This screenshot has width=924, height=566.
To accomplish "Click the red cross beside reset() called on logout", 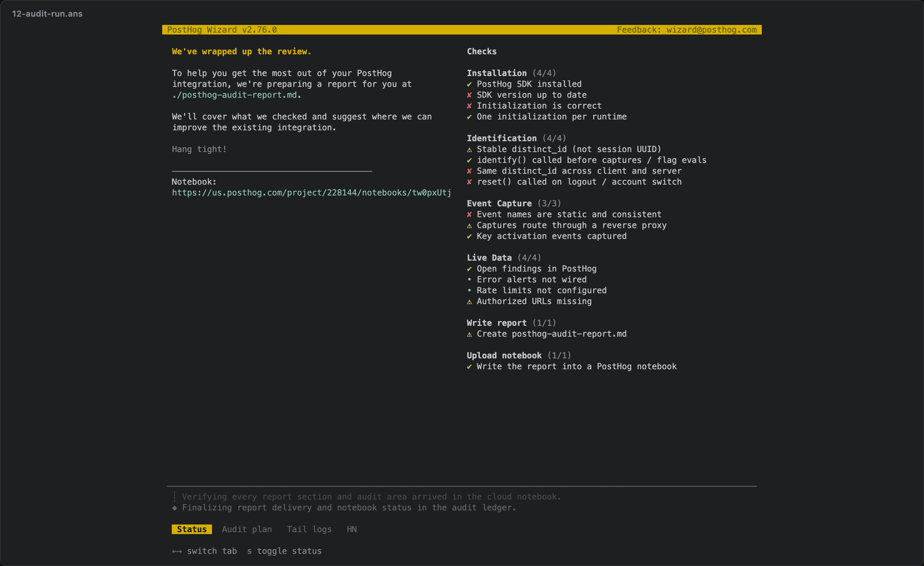I will coord(469,182).
